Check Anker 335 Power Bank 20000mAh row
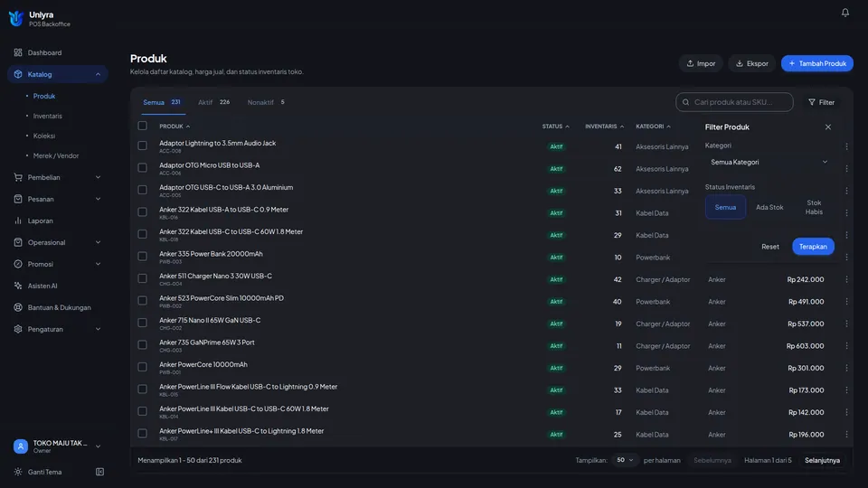This screenshot has height=488, width=868. click(142, 256)
